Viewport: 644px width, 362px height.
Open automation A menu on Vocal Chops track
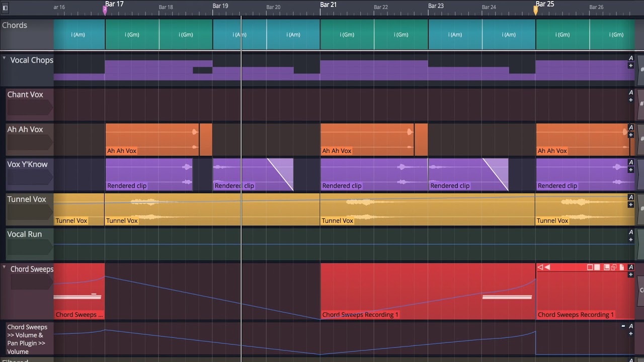[x=631, y=58]
